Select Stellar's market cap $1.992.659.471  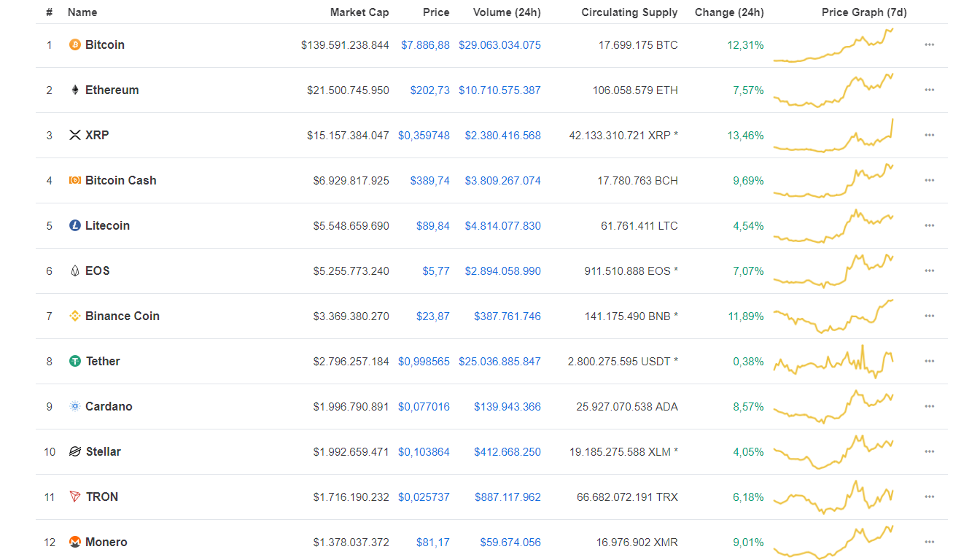coord(351,452)
